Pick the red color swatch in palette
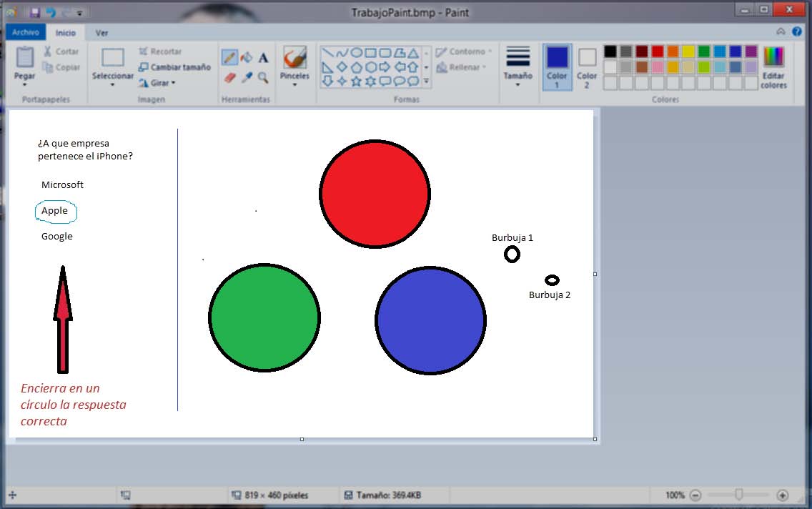This screenshot has height=509, width=812. [657, 51]
